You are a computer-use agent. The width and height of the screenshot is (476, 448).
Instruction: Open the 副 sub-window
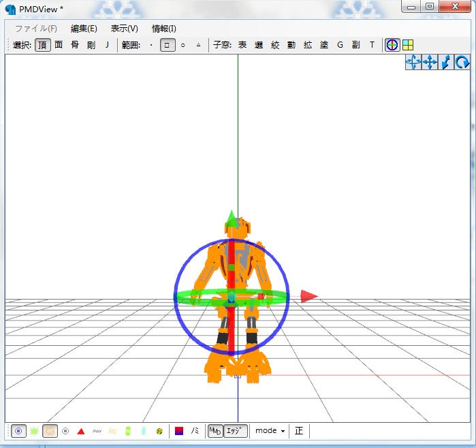[356, 45]
